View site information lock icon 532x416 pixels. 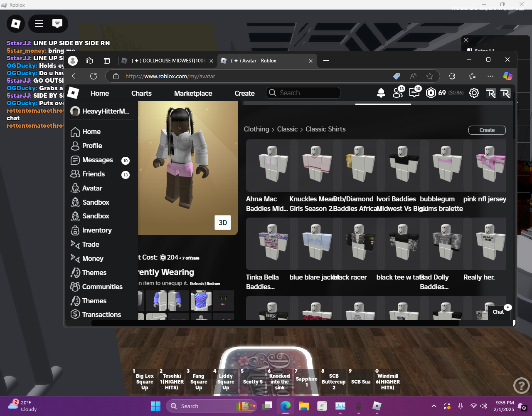[116, 76]
